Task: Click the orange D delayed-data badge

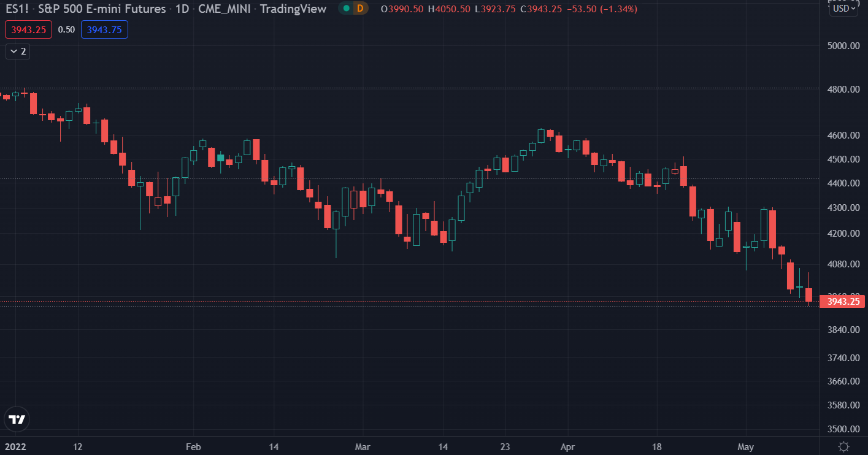Action: click(360, 9)
